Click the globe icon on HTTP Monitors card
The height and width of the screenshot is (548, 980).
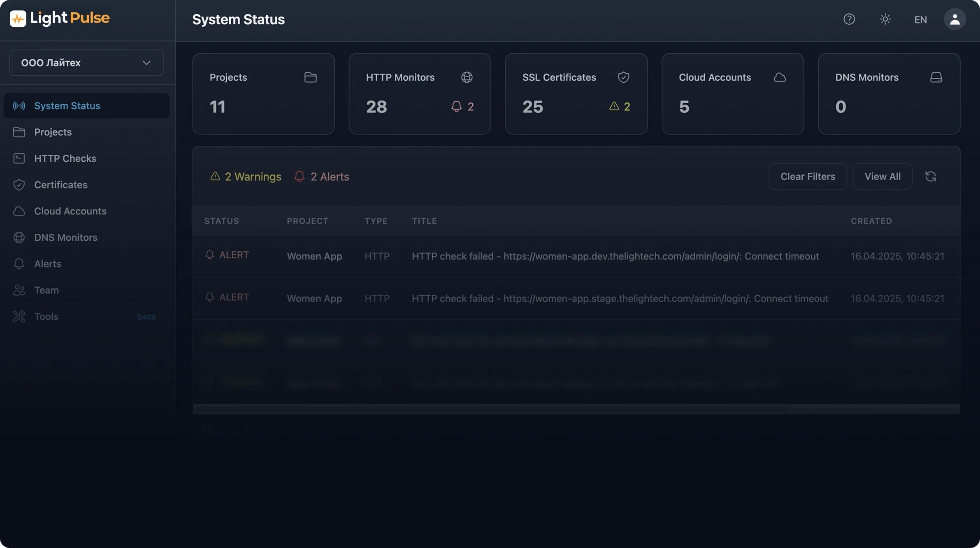[467, 77]
